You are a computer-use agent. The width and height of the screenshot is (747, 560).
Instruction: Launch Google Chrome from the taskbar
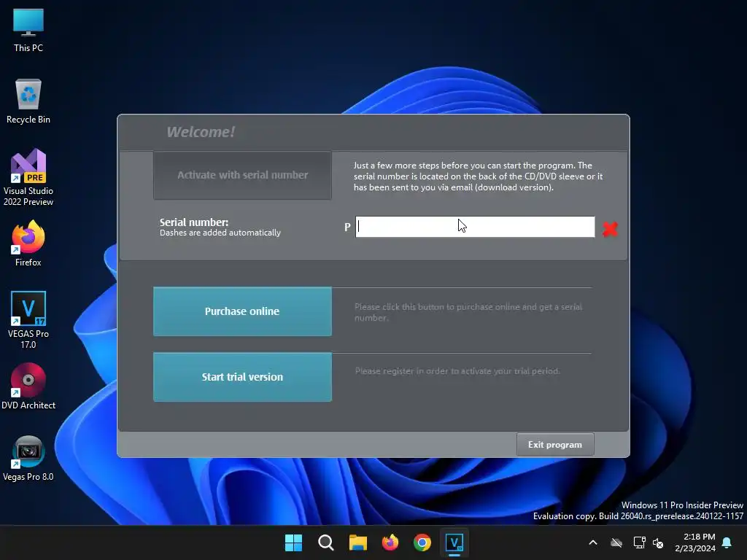(x=422, y=542)
